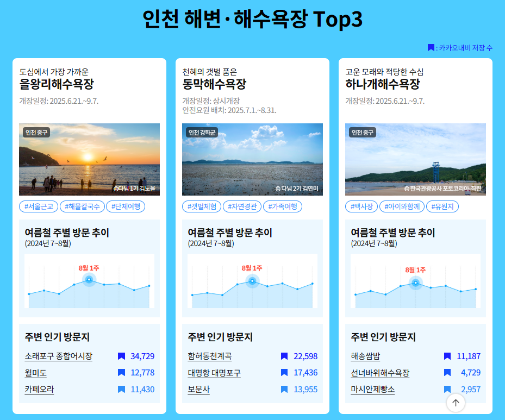Click the bookmark icon beside 해송쌈밥
Viewport: 505px width, 420px height.
click(447, 356)
